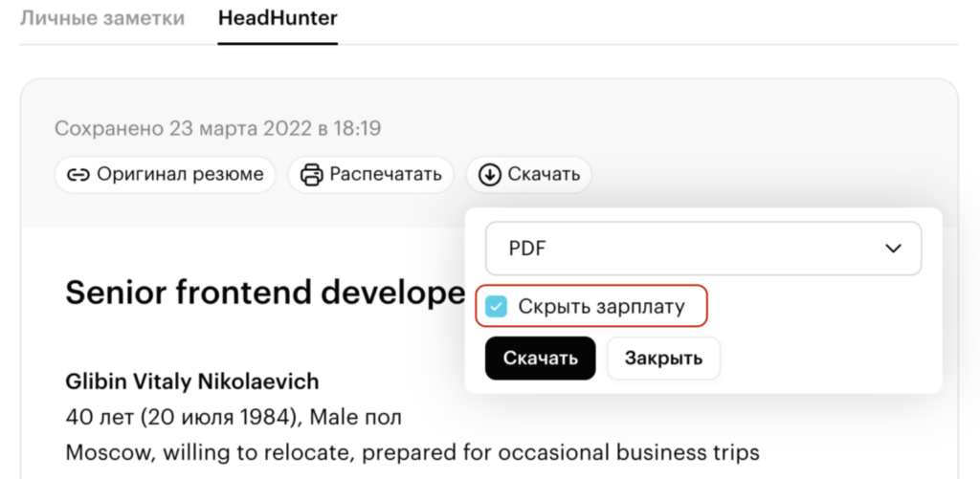Click the name Glibin Vitaly Nikolaevich
The image size is (980, 479).
click(x=191, y=381)
